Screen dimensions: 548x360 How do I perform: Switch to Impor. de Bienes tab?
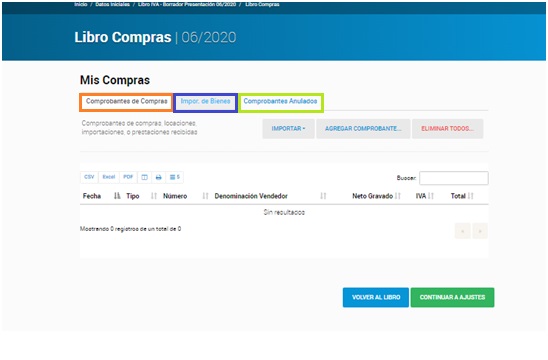tap(206, 101)
